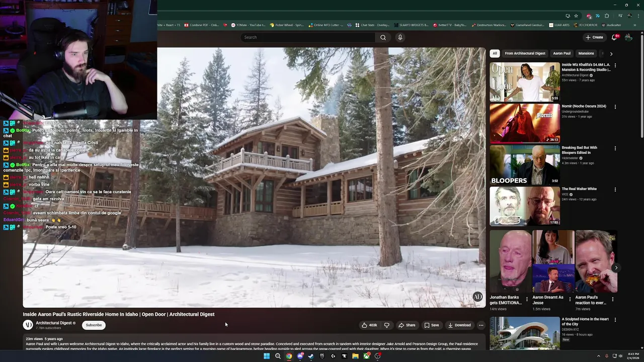644x362 pixels.
Task: Open Chrome extensions puzzle icon
Action: (x=607, y=16)
